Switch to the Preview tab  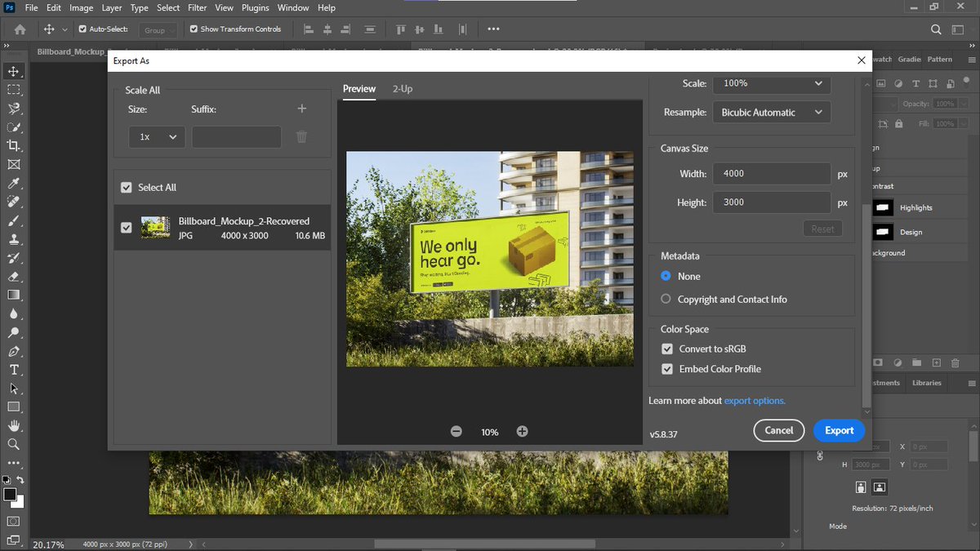point(359,88)
